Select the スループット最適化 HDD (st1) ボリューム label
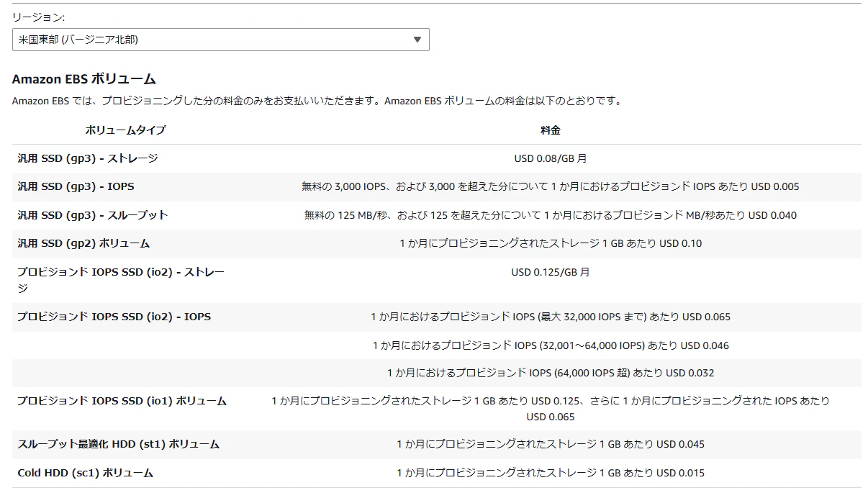 click(x=118, y=444)
